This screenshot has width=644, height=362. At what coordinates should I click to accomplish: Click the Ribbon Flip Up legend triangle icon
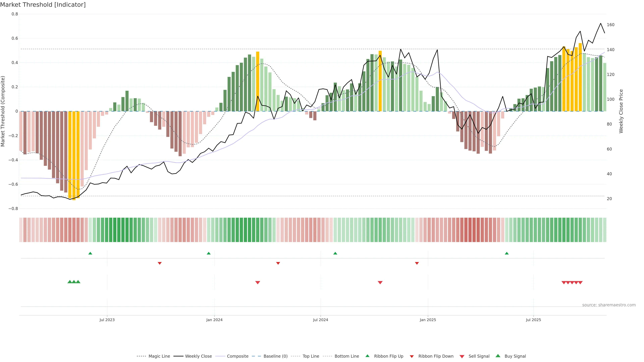pos(367,356)
